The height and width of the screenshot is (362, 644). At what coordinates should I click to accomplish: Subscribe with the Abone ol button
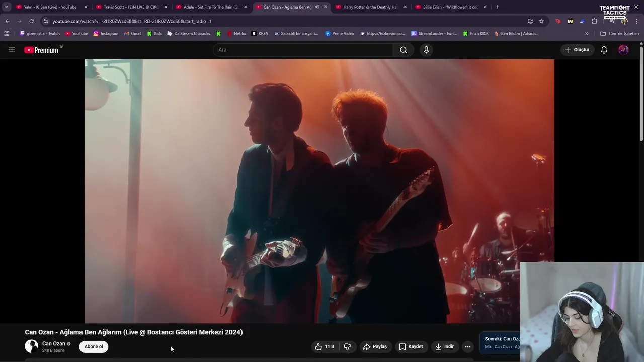pos(94,346)
